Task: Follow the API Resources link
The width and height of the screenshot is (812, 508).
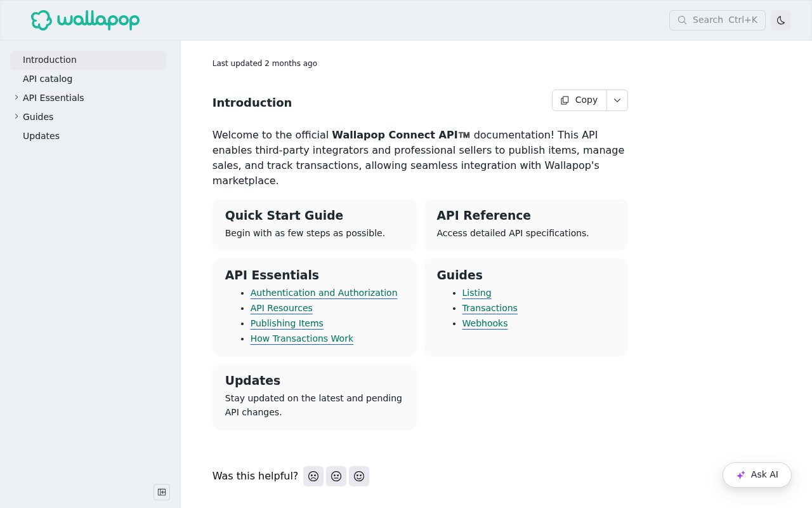Action: (281, 308)
